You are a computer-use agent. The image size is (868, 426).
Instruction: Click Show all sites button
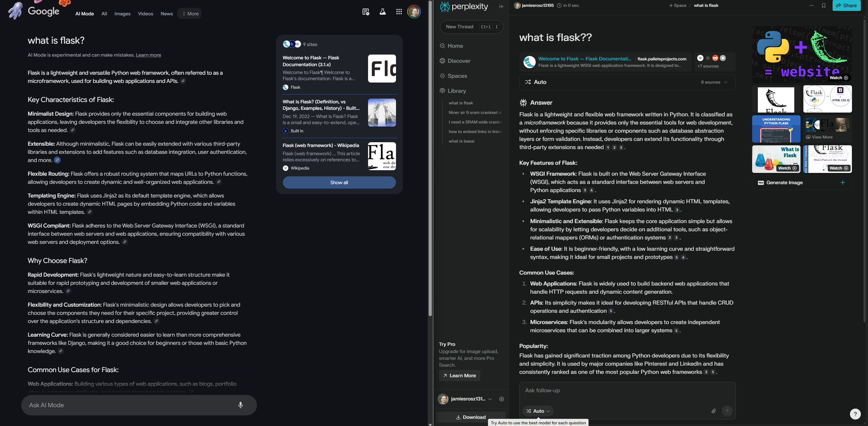tap(339, 182)
